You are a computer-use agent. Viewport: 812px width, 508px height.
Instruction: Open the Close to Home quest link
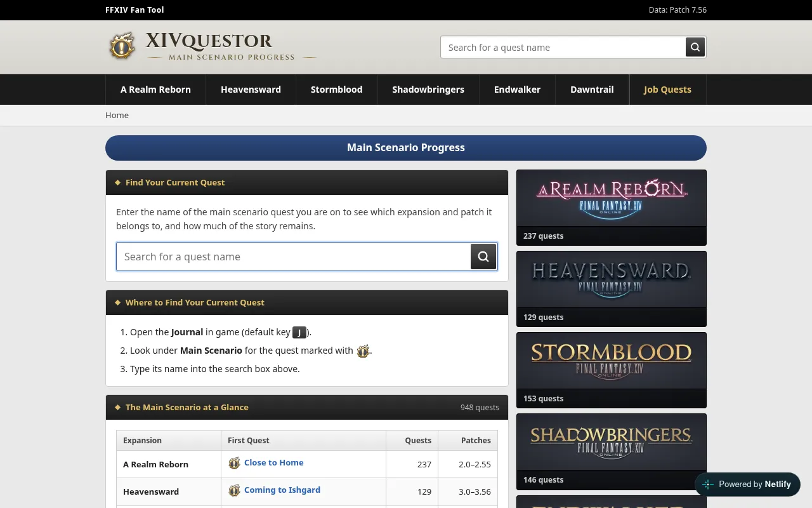pyautogui.click(x=274, y=462)
